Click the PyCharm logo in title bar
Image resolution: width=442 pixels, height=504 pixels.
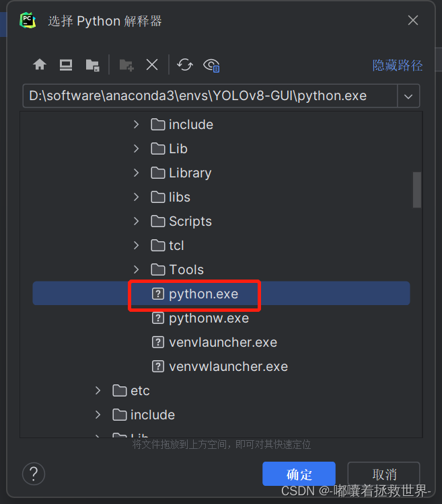coord(28,21)
